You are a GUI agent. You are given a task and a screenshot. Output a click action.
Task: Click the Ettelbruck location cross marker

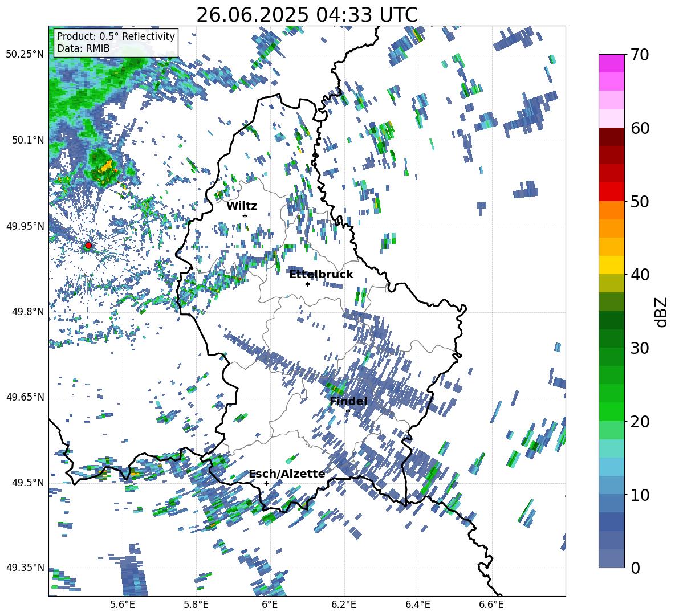pos(307,284)
